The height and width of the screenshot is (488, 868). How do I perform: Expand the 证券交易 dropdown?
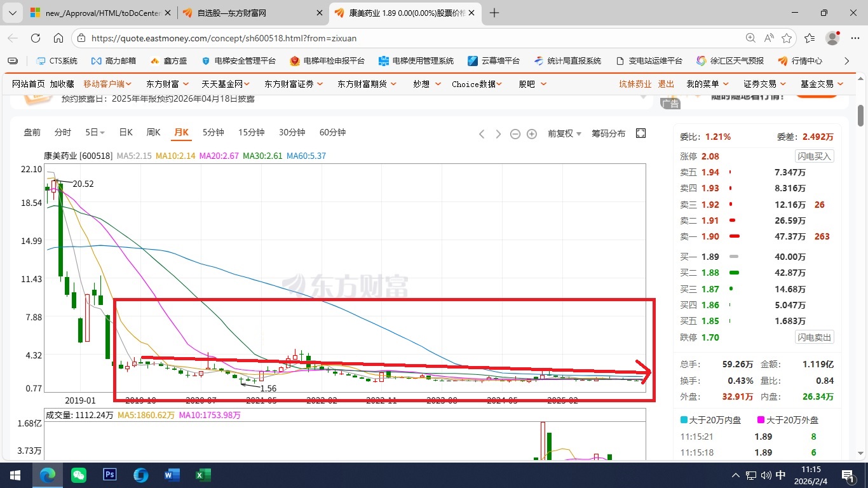click(764, 84)
